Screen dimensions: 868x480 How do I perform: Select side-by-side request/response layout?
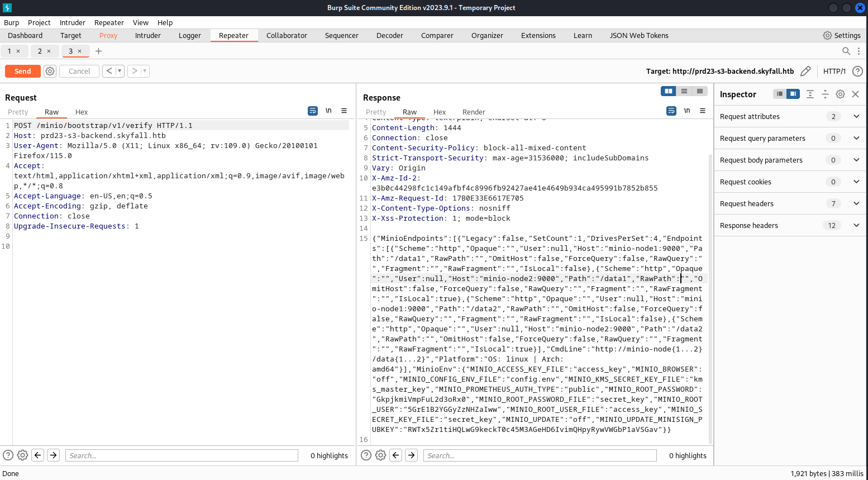[669, 91]
